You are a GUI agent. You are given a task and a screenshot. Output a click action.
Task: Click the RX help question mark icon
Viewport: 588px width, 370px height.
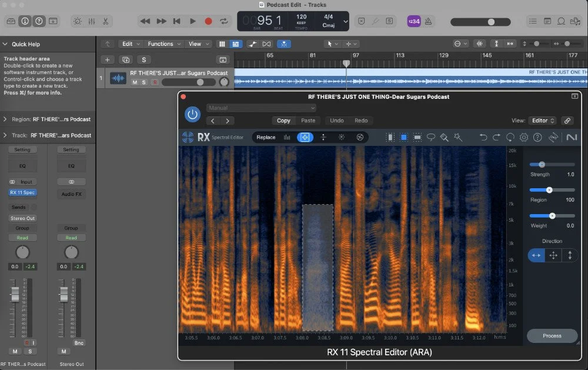click(x=536, y=137)
